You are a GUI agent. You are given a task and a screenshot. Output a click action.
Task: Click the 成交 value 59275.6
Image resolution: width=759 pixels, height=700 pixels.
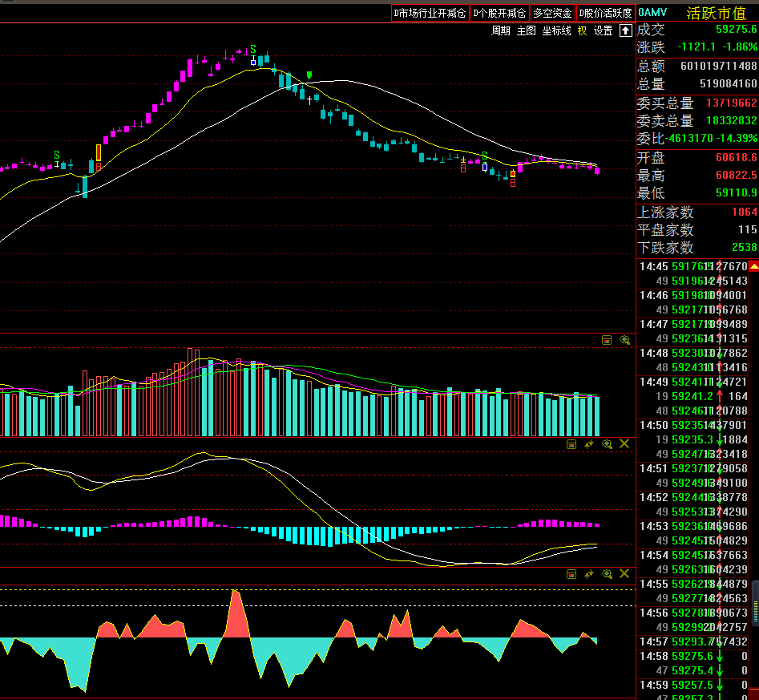[x=736, y=29]
